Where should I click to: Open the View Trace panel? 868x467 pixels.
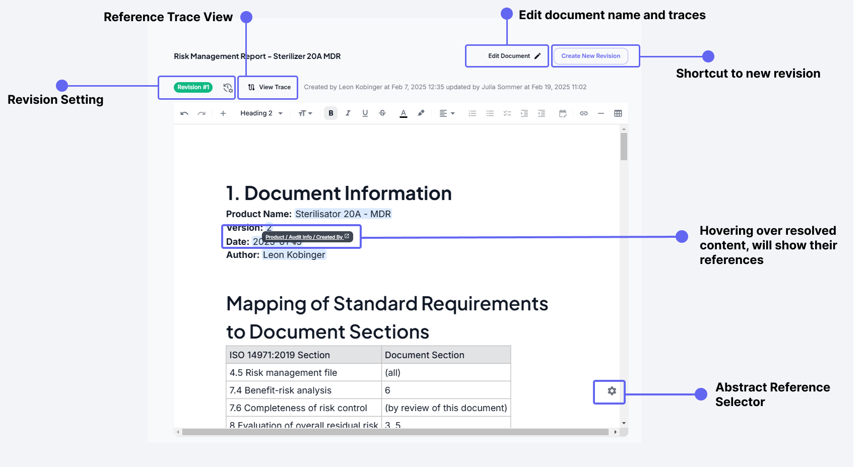pyautogui.click(x=268, y=87)
